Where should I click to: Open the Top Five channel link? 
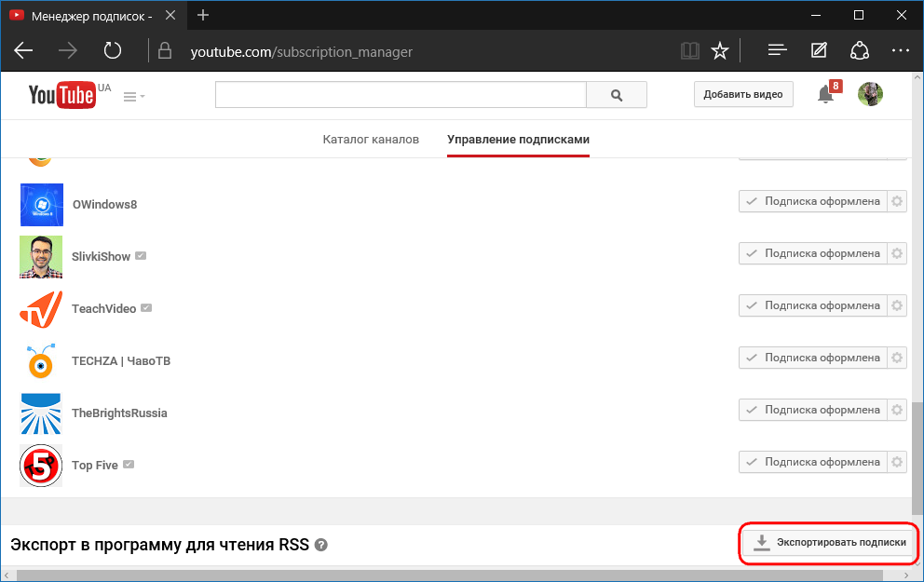click(x=95, y=466)
